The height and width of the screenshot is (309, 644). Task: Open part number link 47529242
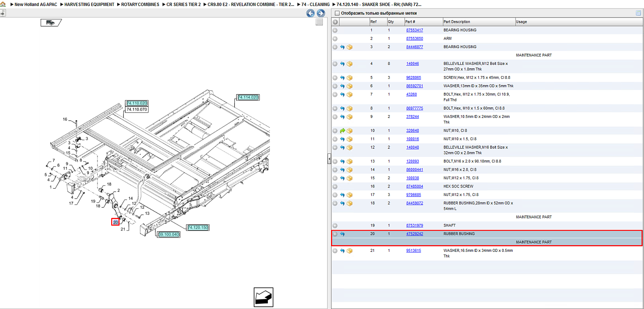pos(414,234)
